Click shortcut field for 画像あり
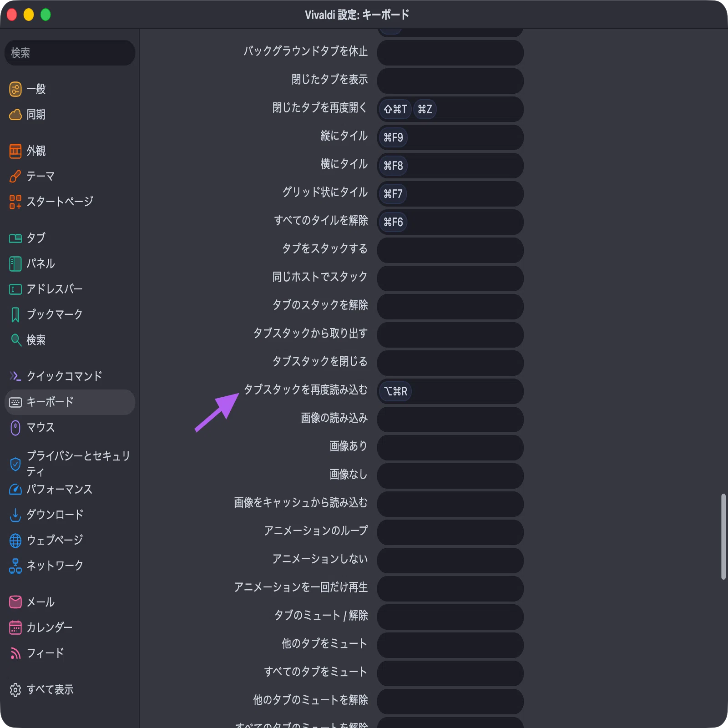The height and width of the screenshot is (728, 728). click(450, 448)
